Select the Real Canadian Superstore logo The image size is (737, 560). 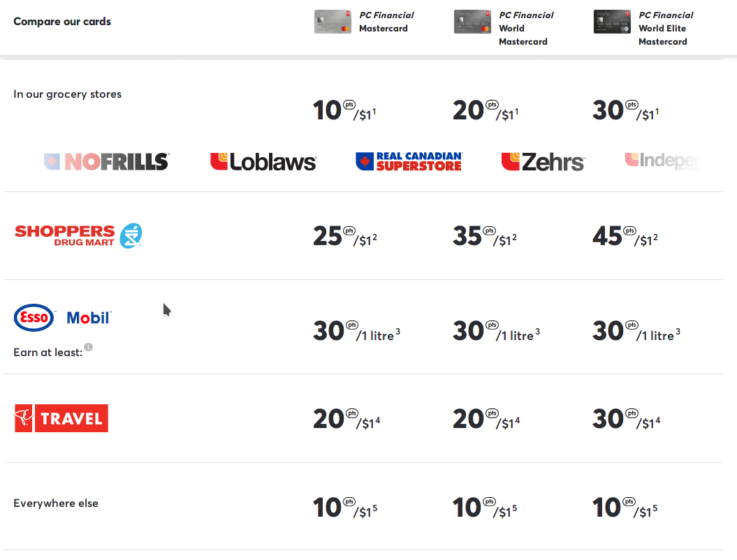click(x=409, y=162)
